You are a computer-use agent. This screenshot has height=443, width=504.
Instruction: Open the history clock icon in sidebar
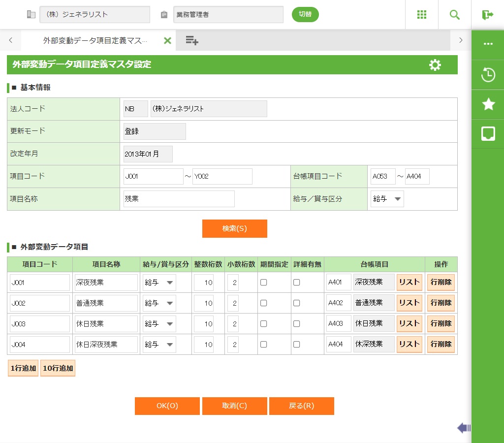click(488, 75)
